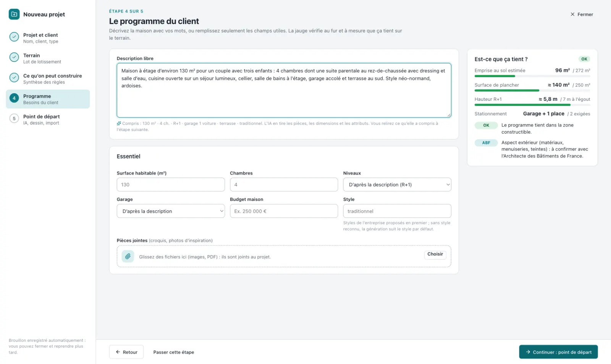Click the 'Garage + 1 place' stationnement value
This screenshot has width=611, height=364.
pos(543,113)
